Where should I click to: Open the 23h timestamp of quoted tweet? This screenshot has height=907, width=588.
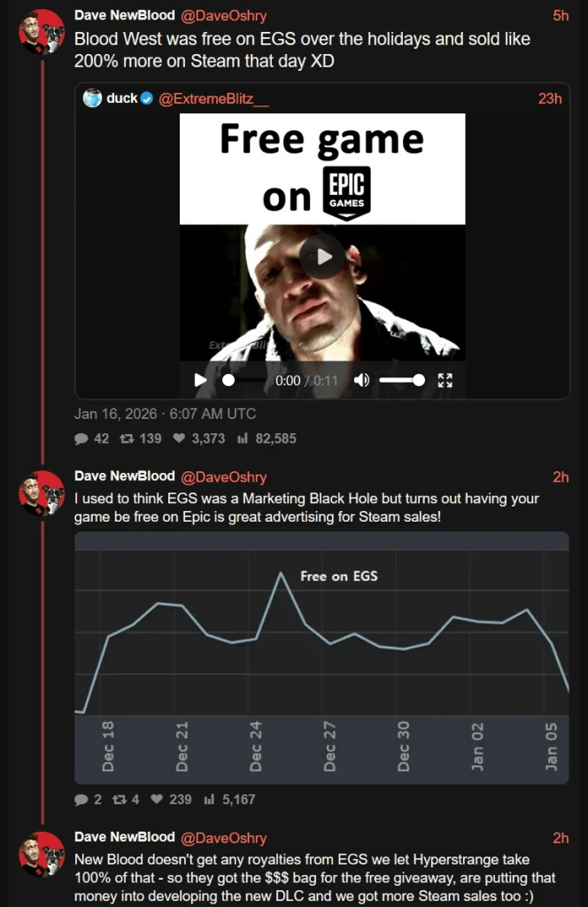click(x=550, y=99)
